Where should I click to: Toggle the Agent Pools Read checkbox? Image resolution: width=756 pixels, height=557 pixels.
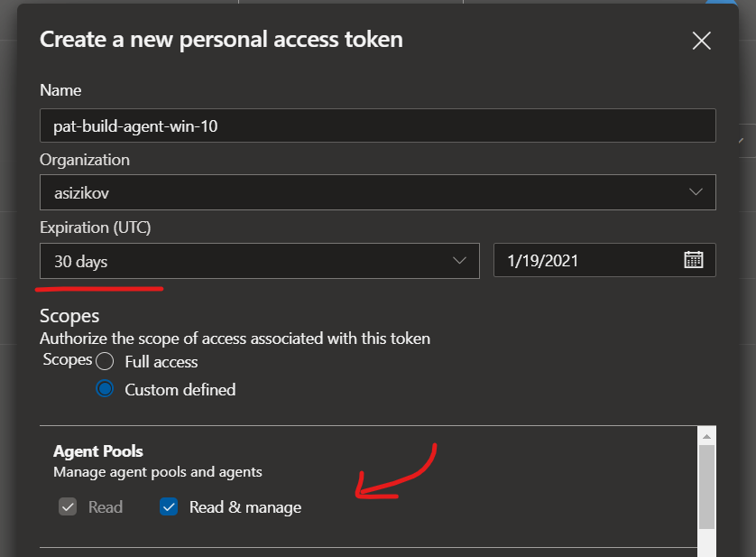68,507
